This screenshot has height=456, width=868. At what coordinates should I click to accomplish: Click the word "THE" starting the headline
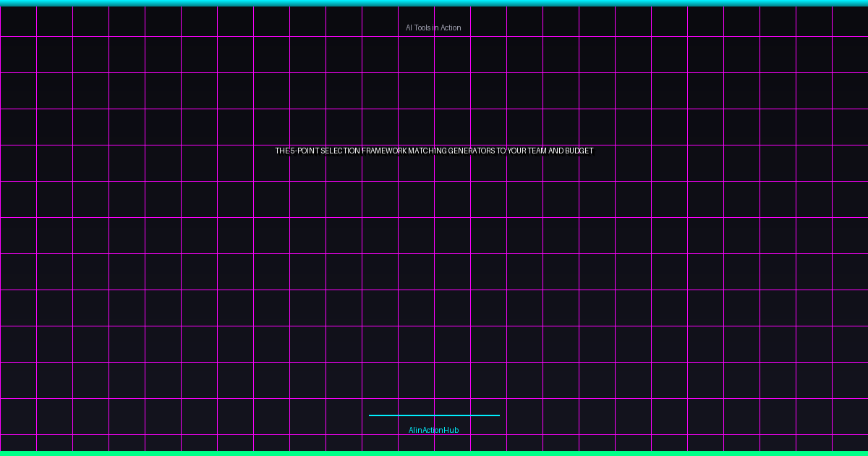[281, 151]
